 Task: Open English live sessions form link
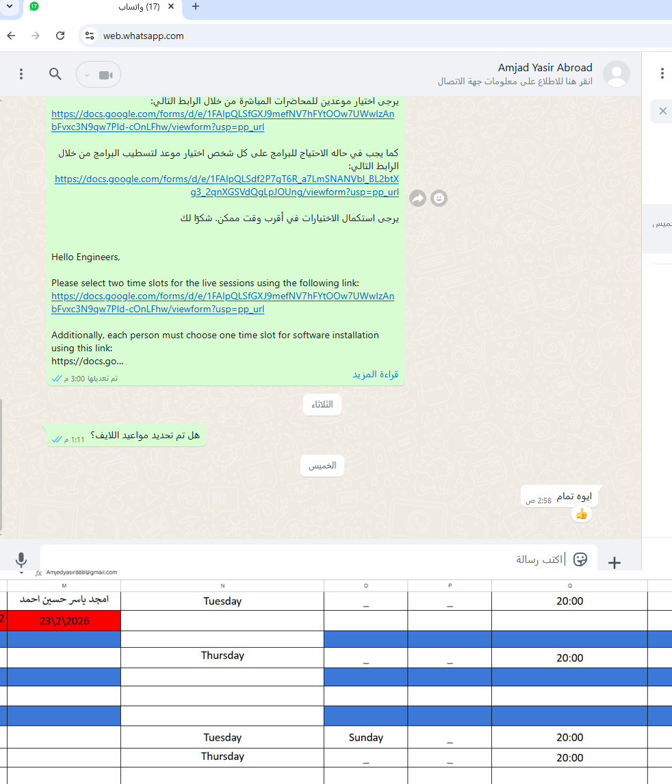tap(223, 303)
